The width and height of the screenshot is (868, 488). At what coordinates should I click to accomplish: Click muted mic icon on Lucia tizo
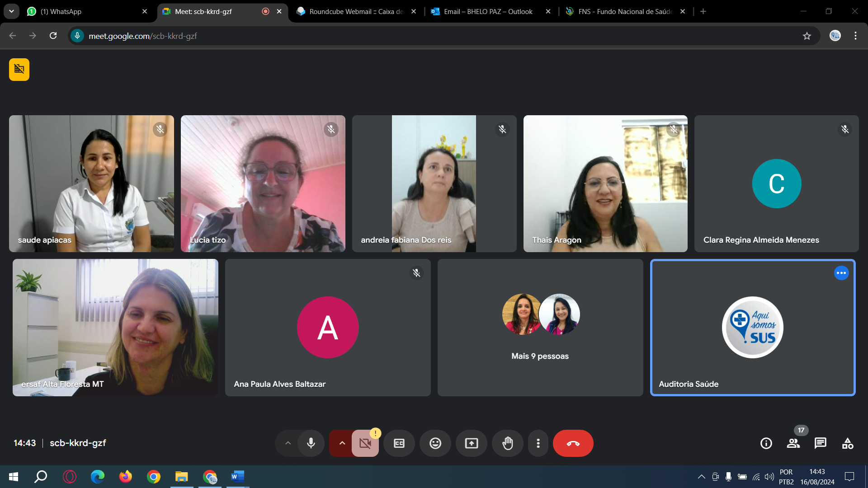pos(331,129)
